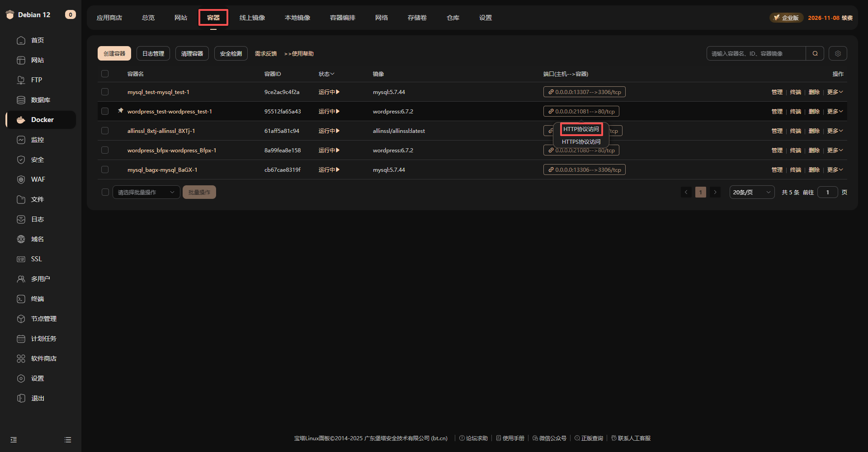The height and width of the screenshot is (452, 868).
Task: Focus the container search input field
Action: pyautogui.click(x=756, y=53)
